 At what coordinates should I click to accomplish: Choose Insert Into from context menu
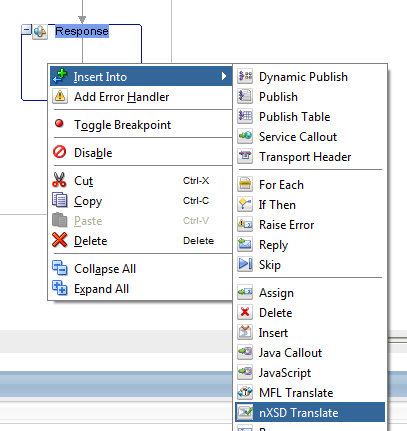point(141,76)
